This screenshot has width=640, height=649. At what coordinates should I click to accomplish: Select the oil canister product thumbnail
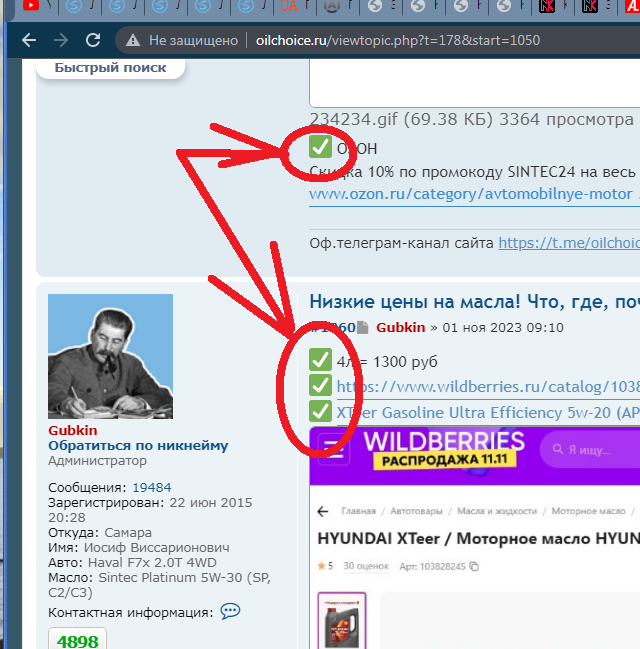point(342,620)
